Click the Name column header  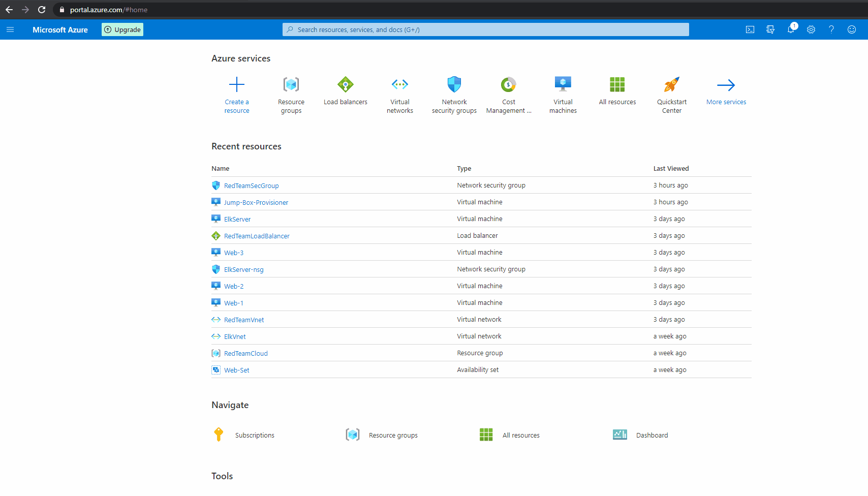click(221, 168)
